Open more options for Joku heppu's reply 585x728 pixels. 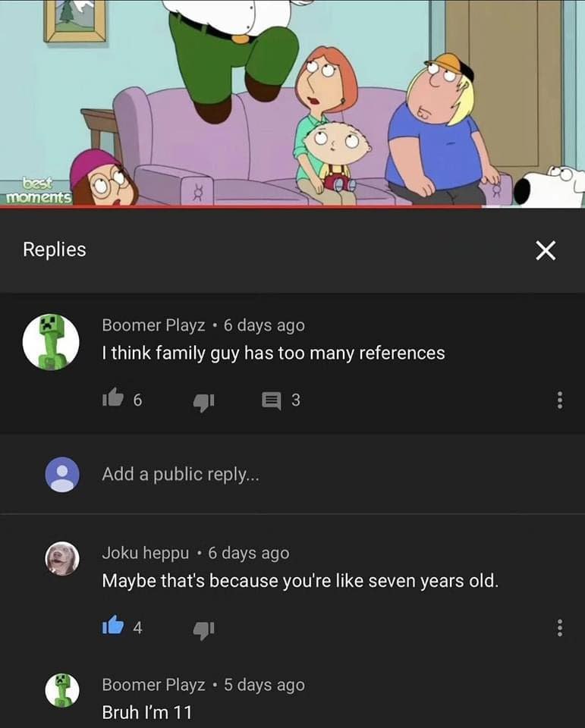(560, 628)
